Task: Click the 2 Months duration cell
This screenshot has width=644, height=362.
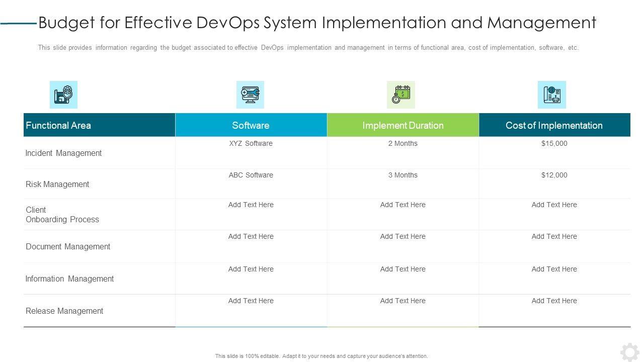Action: [x=403, y=144]
